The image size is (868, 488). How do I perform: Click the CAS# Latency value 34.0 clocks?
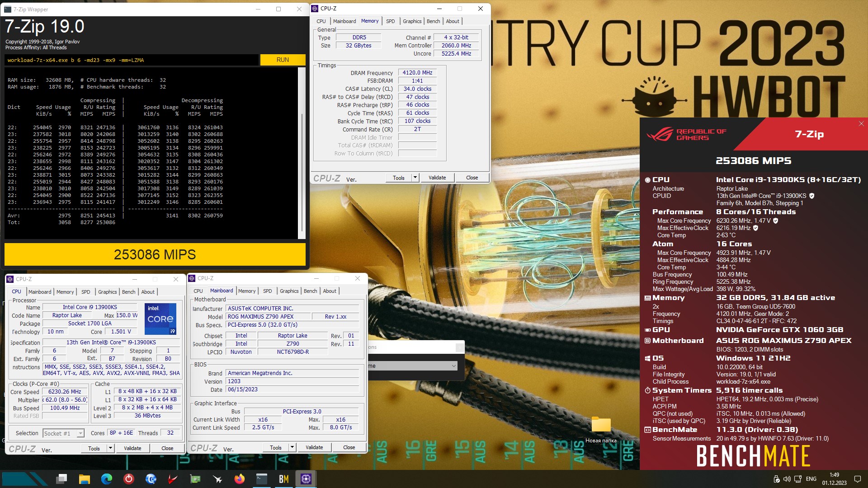point(417,89)
